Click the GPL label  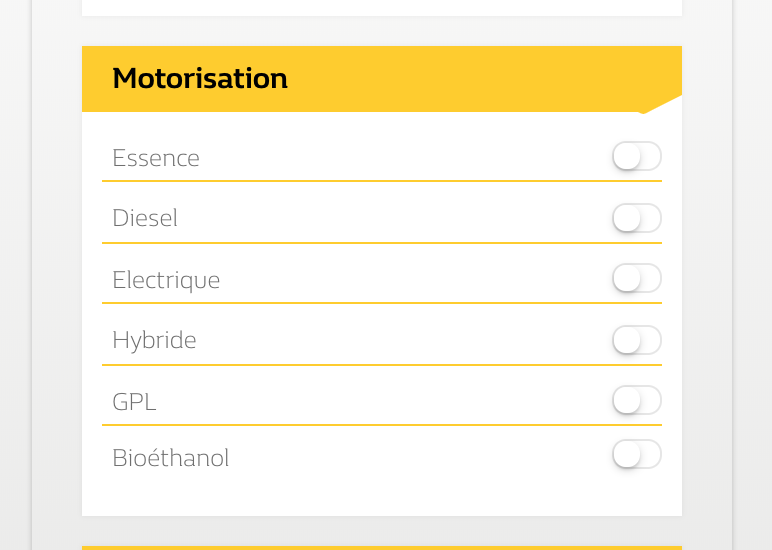tap(134, 402)
